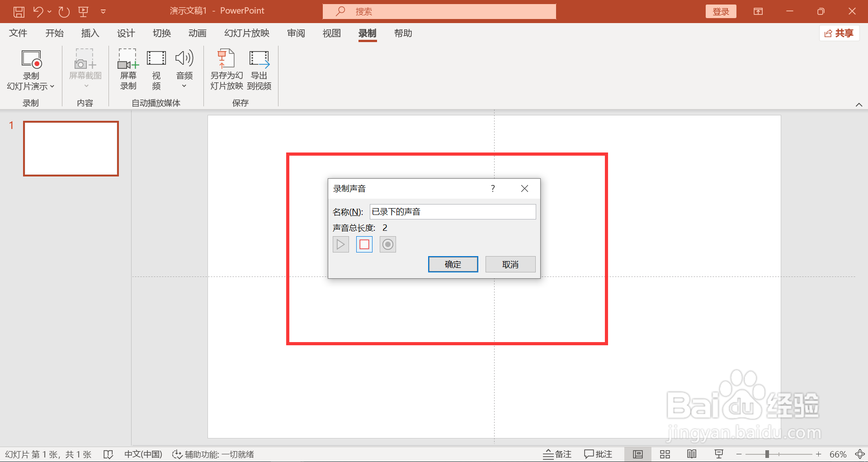Toggle the 备注 notes pane
The width and height of the screenshot is (868, 462).
point(557,454)
